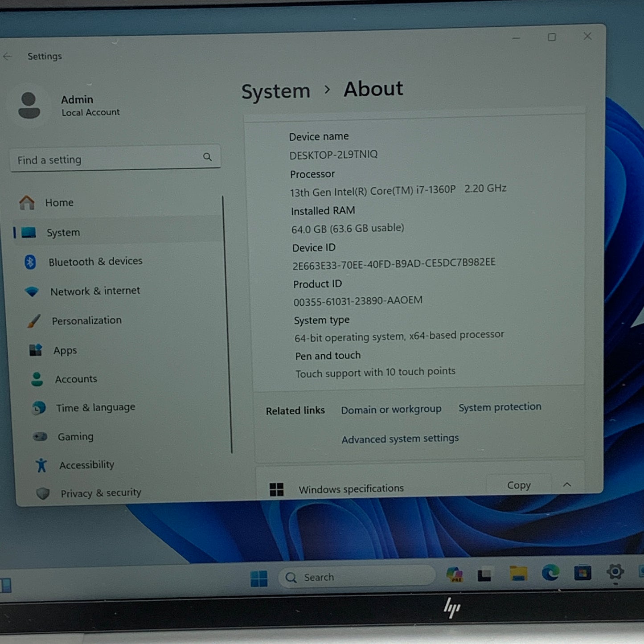Open Advanced system settings
This screenshot has width=644, height=644.
400,438
